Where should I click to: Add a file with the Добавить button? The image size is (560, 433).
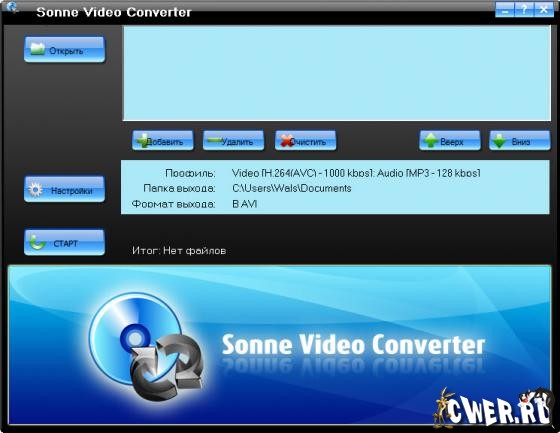point(163,140)
